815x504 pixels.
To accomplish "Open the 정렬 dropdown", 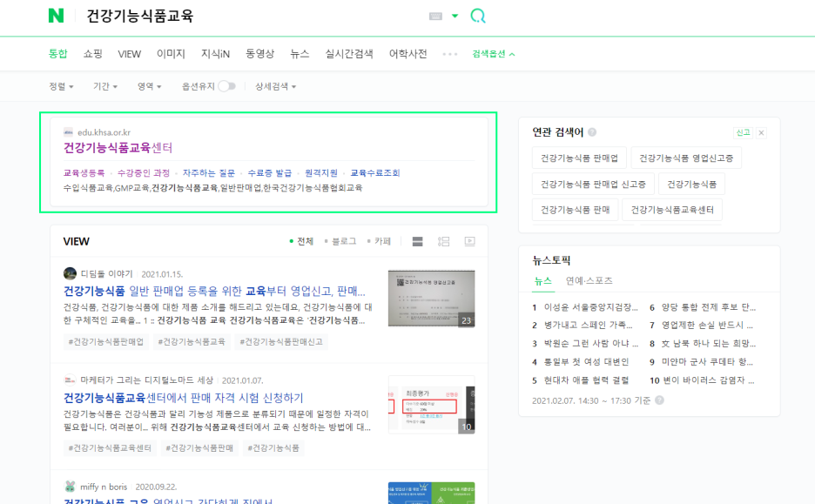I will [61, 86].
